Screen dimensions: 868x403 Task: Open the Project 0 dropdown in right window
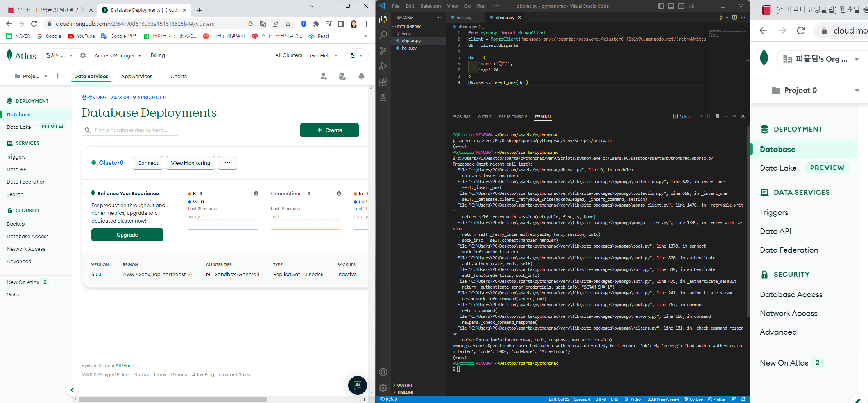click(816, 90)
